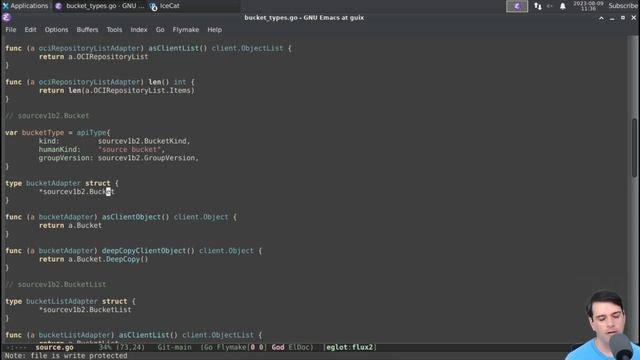Open the Go menu
The height and width of the screenshot is (360, 640).
(x=160, y=30)
